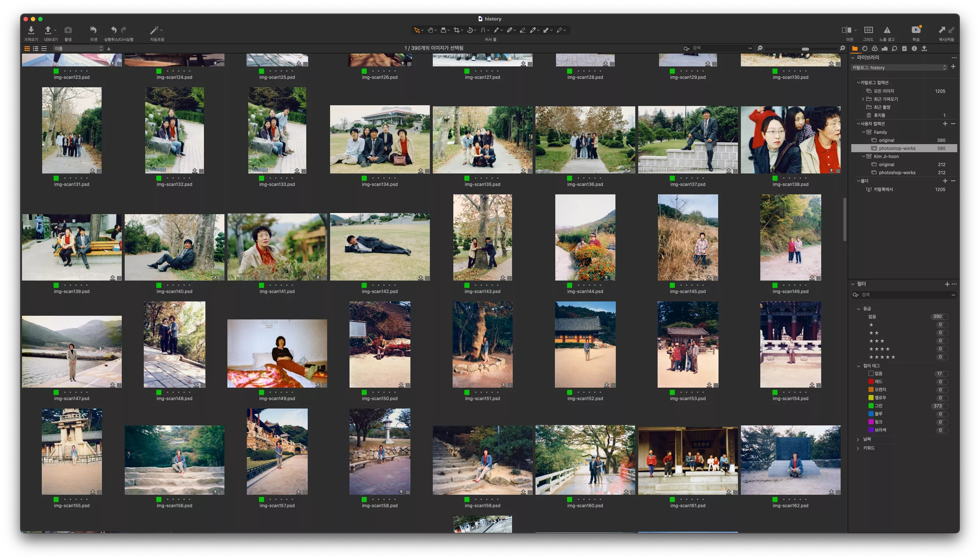Check the no color tag (없음) filter box
This screenshot has width=980, height=560.
click(871, 373)
